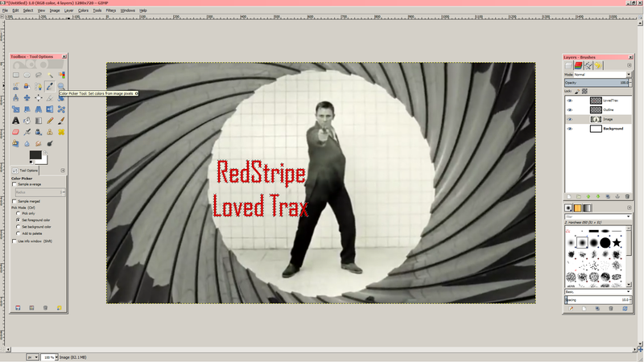
Task: Choose Add to palette radio option
Action: click(x=18, y=233)
